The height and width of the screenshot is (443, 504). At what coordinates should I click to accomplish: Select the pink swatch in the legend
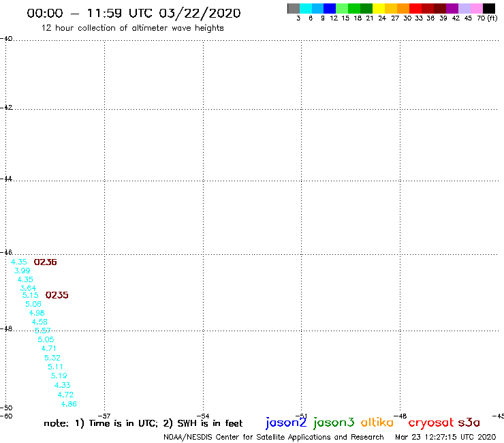coord(476,8)
